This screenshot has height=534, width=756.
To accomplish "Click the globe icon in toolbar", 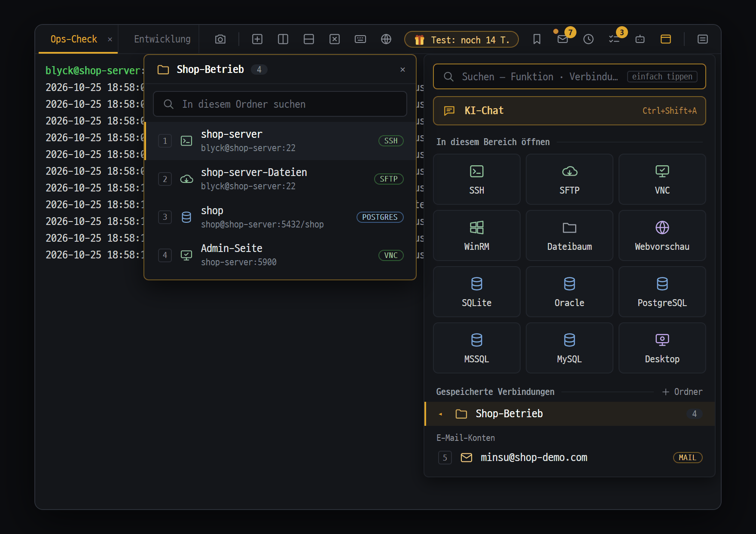I will [x=386, y=39].
